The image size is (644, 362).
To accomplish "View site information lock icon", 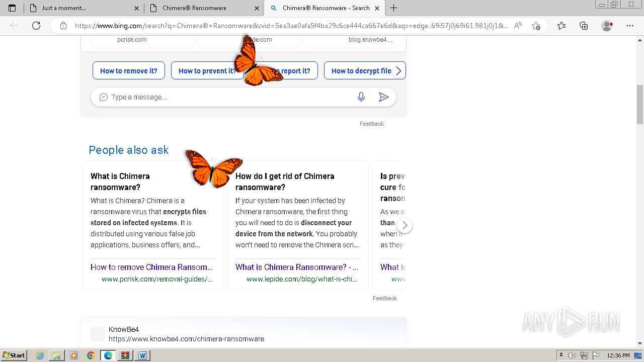I will click(x=63, y=26).
